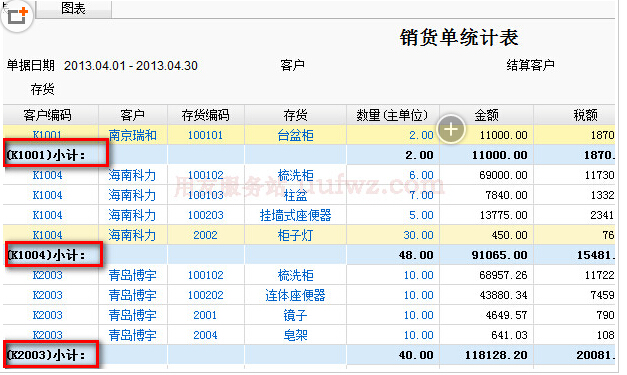Open K1004 code link in 柱盆 row

click(x=47, y=195)
